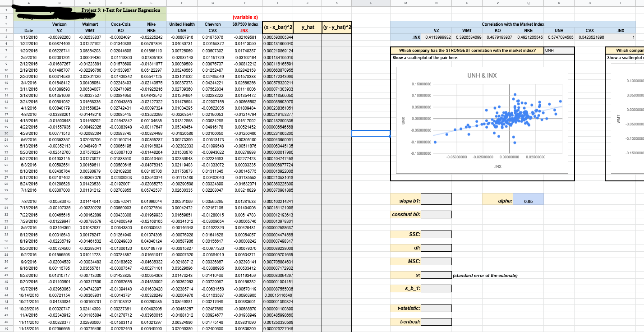Click the 'Verizon' column heading cell
This screenshot has height=332, width=644.
[x=60, y=23]
